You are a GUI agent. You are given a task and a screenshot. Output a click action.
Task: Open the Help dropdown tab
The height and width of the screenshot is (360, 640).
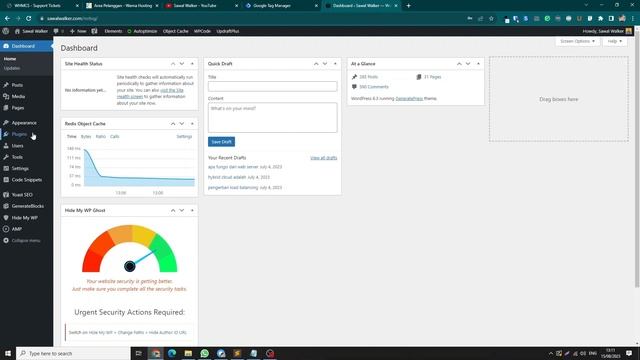[x=614, y=41]
